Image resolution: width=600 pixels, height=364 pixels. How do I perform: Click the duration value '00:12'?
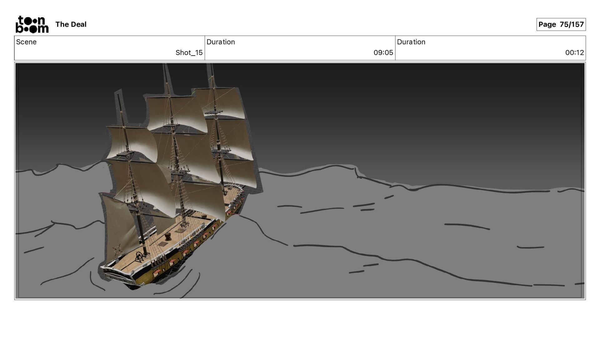(x=574, y=52)
